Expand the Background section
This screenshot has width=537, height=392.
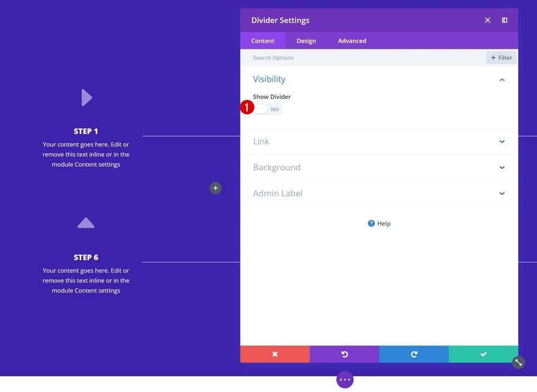(379, 167)
